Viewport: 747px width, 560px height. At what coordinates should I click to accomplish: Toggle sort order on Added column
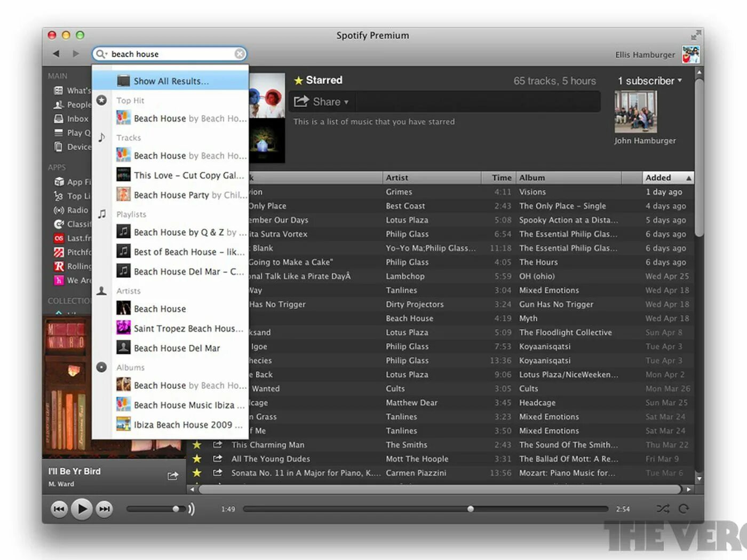pos(669,178)
